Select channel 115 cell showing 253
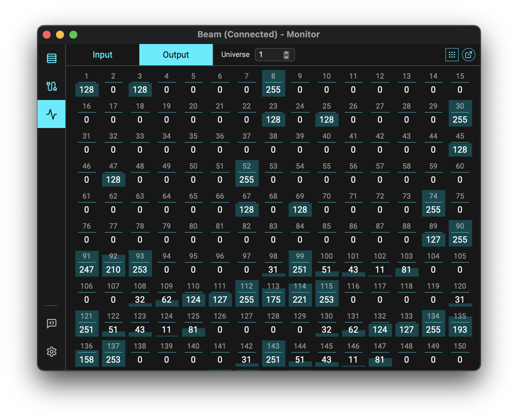Viewport: 518px width, 420px height. click(x=327, y=293)
